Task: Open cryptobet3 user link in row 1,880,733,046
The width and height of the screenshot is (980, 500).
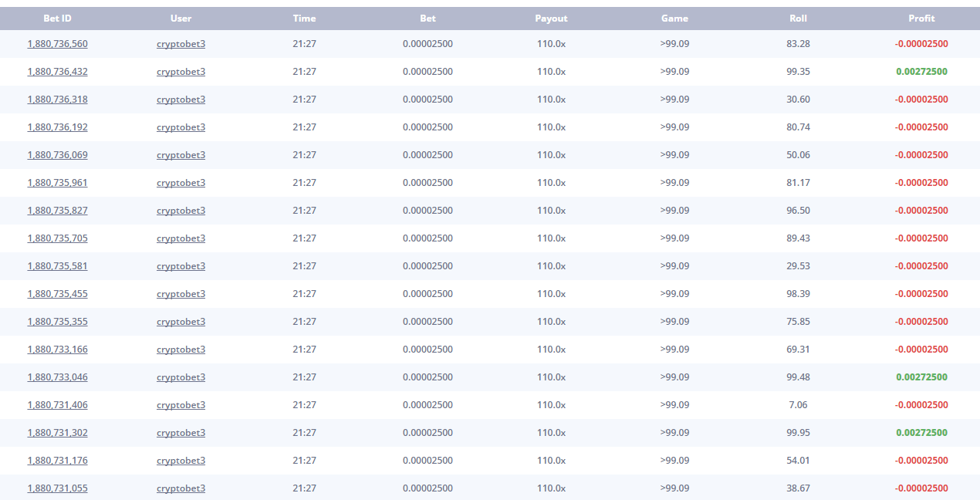Action: pos(181,377)
